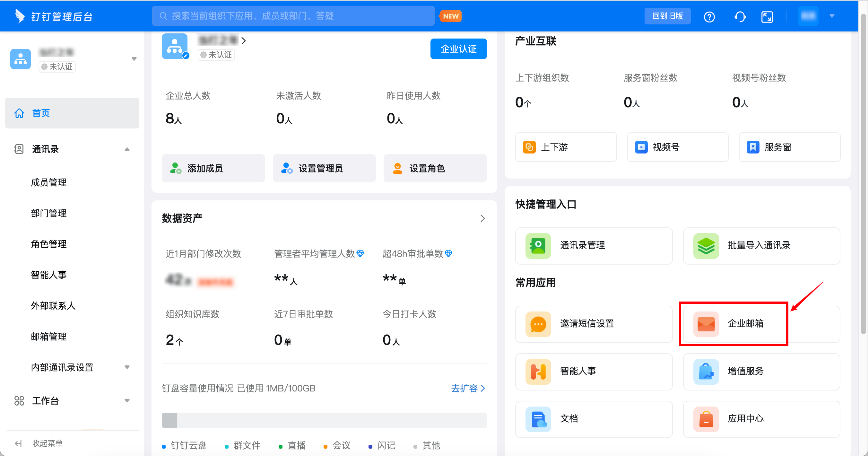Click the 上下游组织数 statistic label
The image size is (868, 456).
[x=542, y=78]
